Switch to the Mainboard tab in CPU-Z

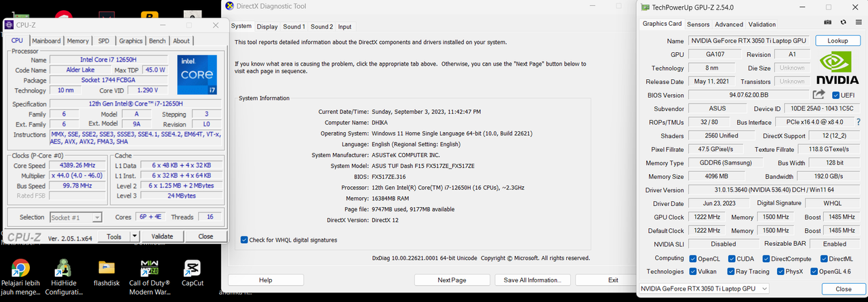[46, 41]
